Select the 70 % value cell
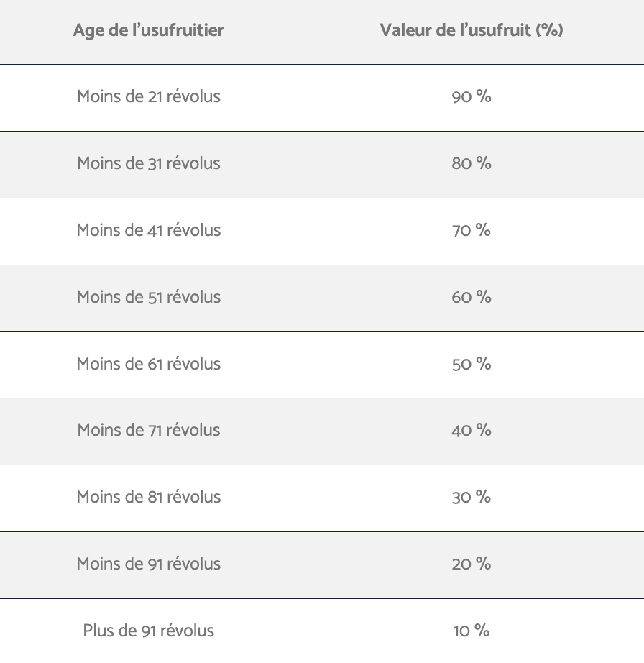Screen dimensions: 644x663 click(x=471, y=231)
